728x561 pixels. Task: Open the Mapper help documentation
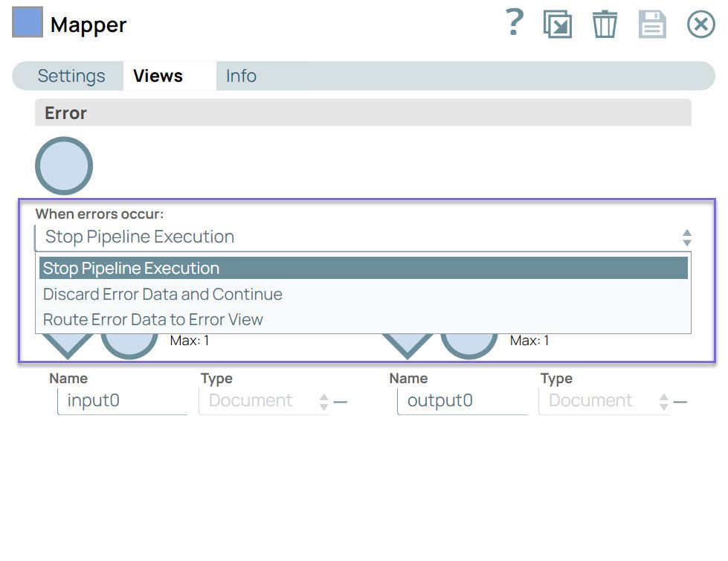tap(513, 23)
